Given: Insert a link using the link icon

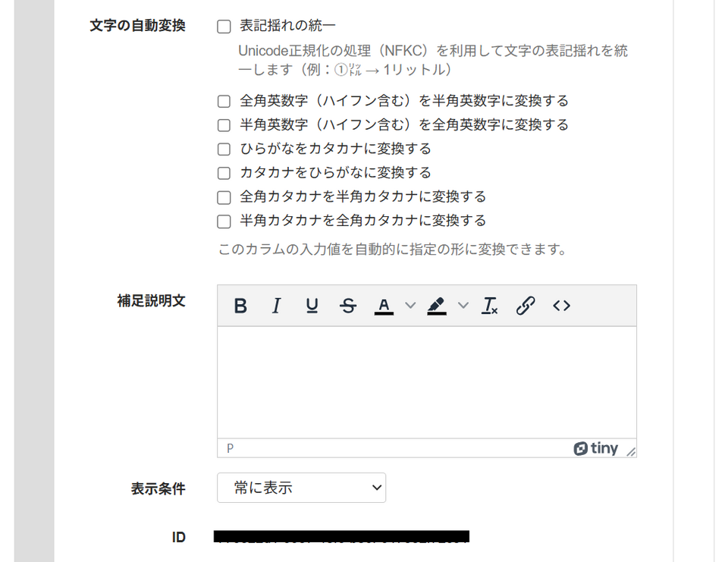Looking at the screenshot, I should (x=526, y=306).
